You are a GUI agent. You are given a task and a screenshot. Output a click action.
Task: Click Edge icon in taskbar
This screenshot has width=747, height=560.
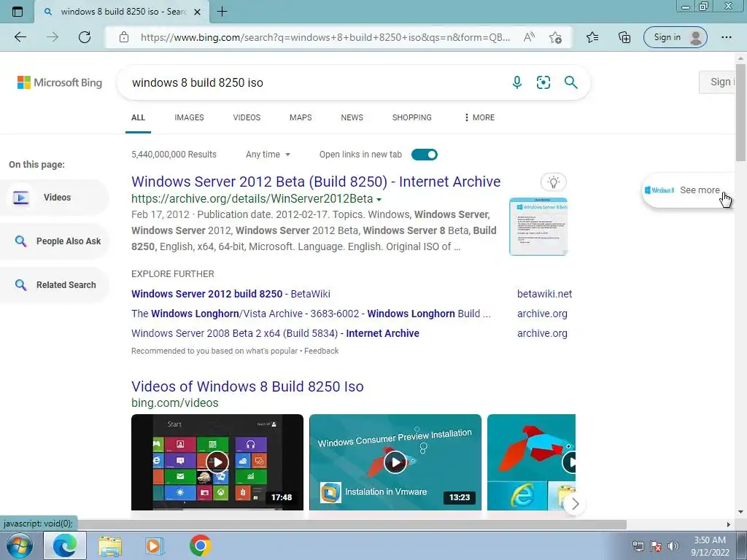pyautogui.click(x=65, y=545)
